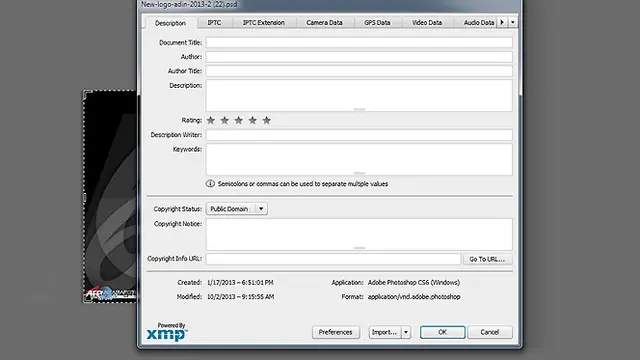
Task: Open Preferences
Action: 336,332
